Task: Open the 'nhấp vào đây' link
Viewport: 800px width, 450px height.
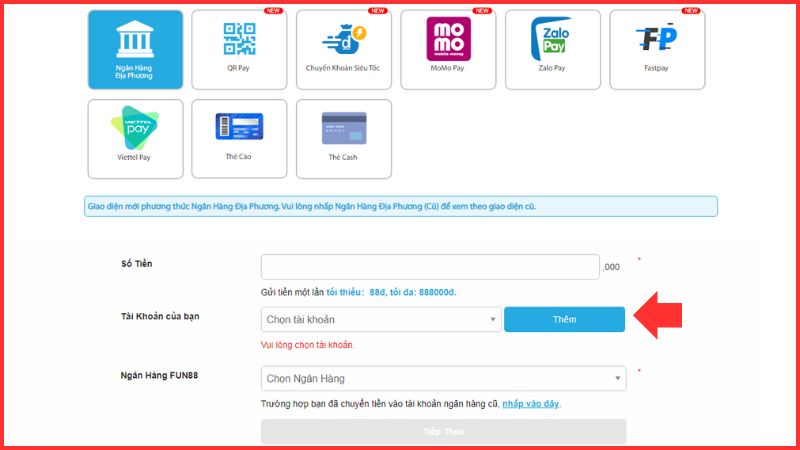Action: (x=530, y=404)
